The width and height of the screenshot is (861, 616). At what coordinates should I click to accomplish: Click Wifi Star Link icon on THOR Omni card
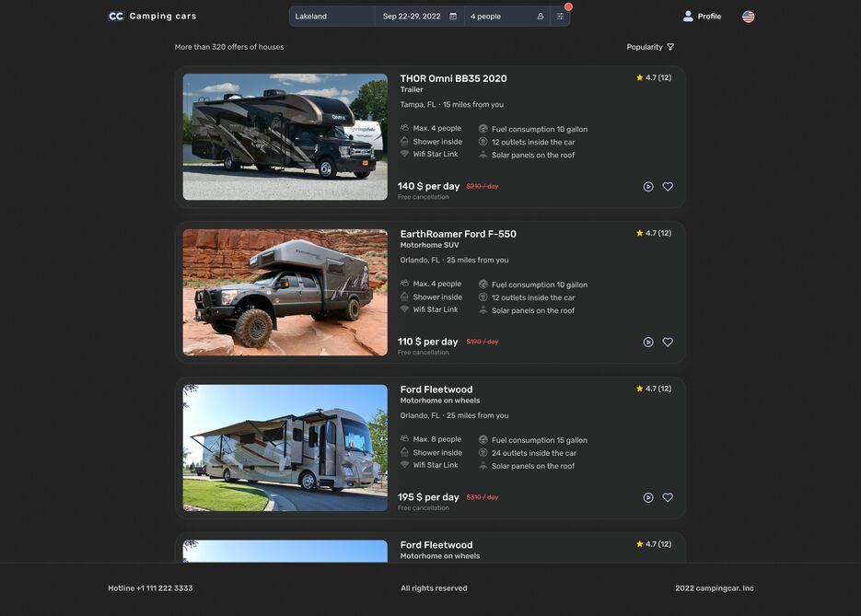pos(404,154)
